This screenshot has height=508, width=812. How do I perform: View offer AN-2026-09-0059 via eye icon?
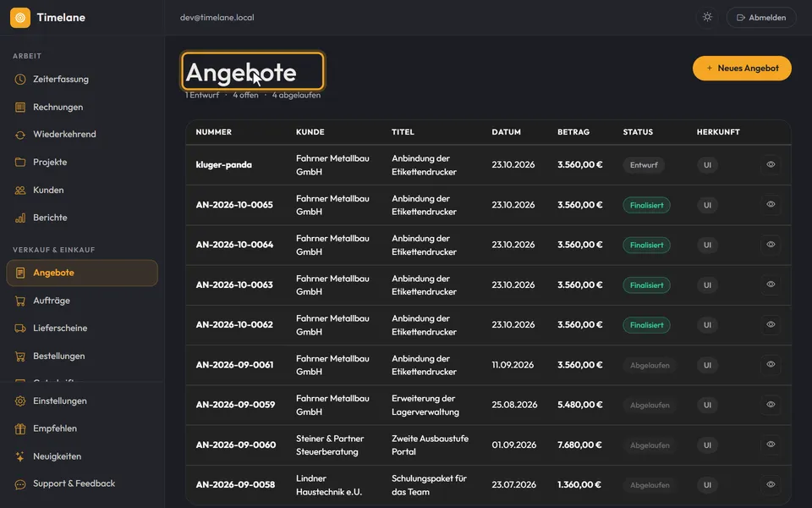click(771, 405)
